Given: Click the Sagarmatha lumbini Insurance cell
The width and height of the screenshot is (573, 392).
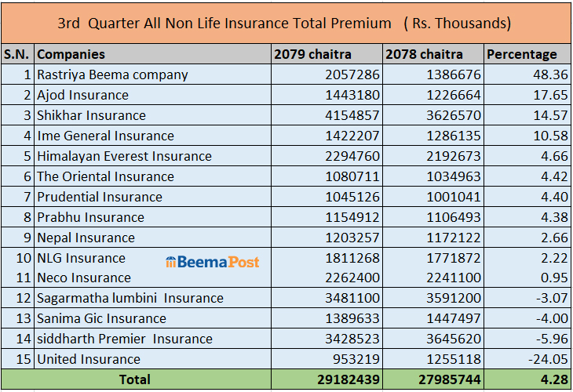Looking at the screenshot, I should [x=130, y=298].
